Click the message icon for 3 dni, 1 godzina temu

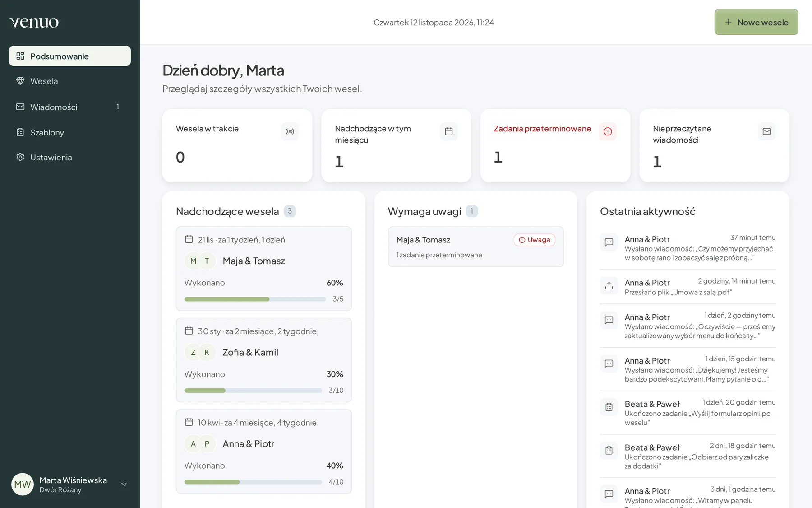[x=609, y=494]
